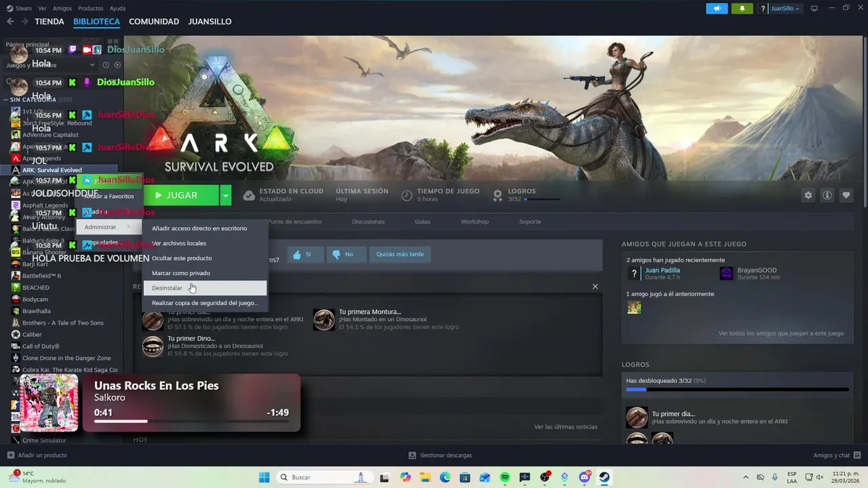Open the Guías tab
868x488 pixels.
(422, 222)
